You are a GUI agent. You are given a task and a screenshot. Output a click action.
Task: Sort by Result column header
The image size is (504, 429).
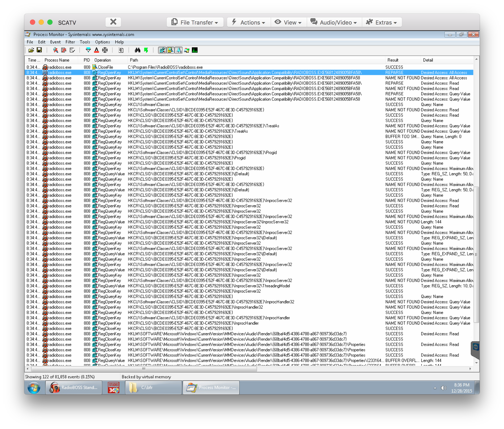click(x=403, y=60)
